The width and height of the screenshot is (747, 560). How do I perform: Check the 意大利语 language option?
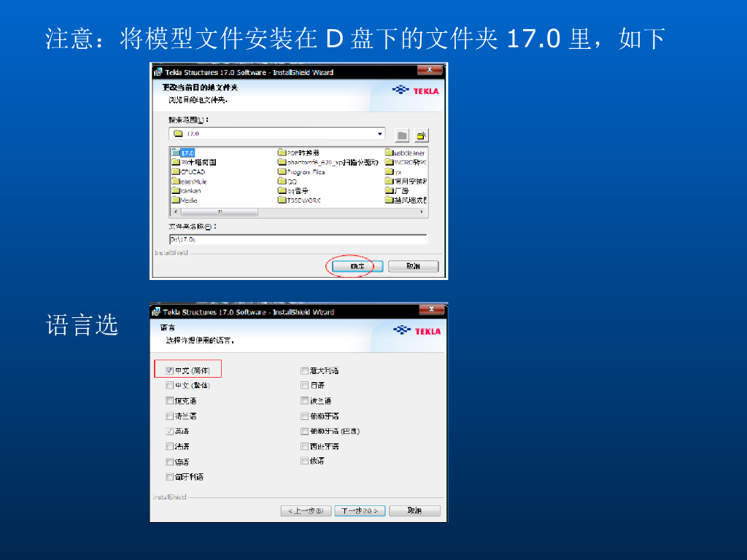coord(304,370)
